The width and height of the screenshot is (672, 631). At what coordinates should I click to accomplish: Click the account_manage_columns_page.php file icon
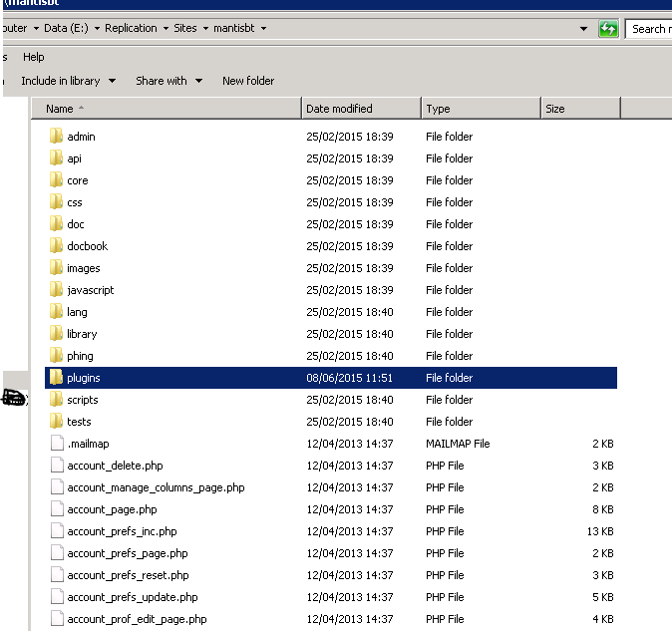tap(57, 487)
